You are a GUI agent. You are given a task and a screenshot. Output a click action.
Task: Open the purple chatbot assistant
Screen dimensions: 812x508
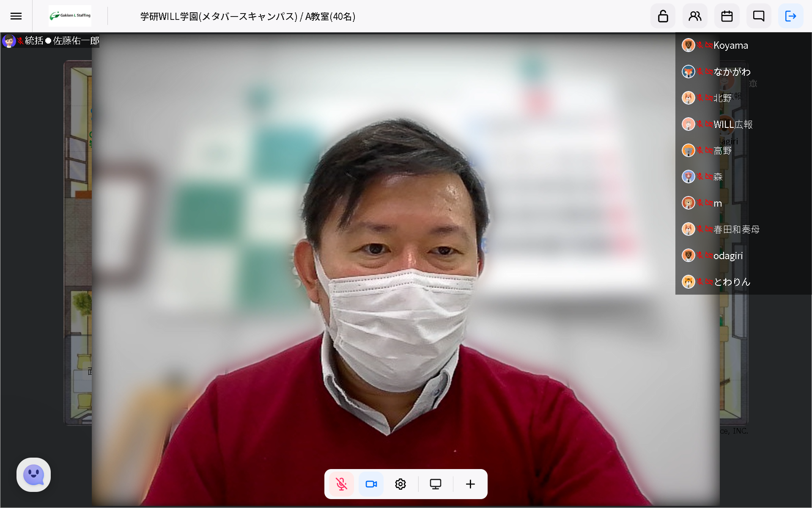point(34,475)
